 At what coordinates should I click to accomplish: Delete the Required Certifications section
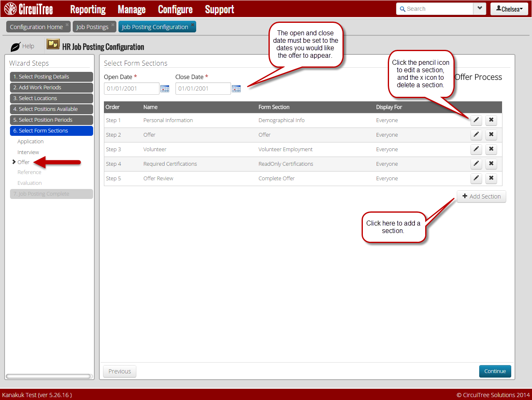point(491,164)
